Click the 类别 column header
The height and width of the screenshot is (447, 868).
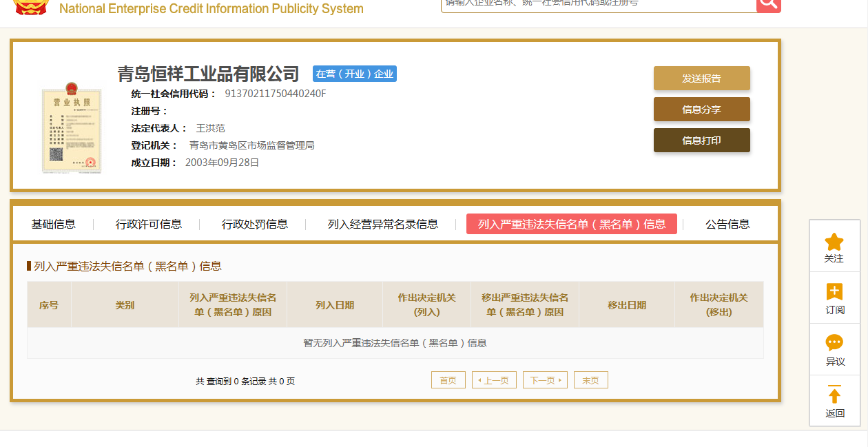pyautogui.click(x=125, y=304)
